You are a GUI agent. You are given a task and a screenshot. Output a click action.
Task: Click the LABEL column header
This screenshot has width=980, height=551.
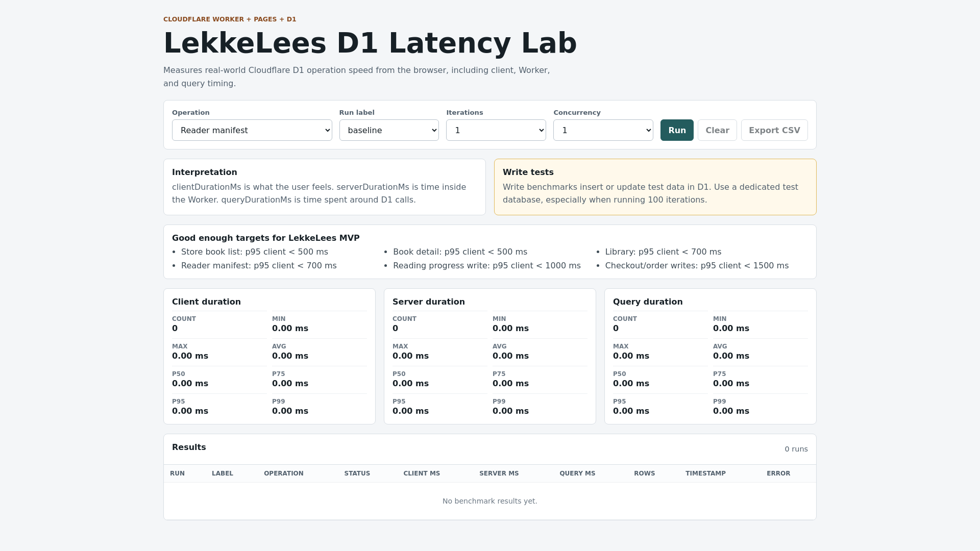pyautogui.click(x=223, y=473)
